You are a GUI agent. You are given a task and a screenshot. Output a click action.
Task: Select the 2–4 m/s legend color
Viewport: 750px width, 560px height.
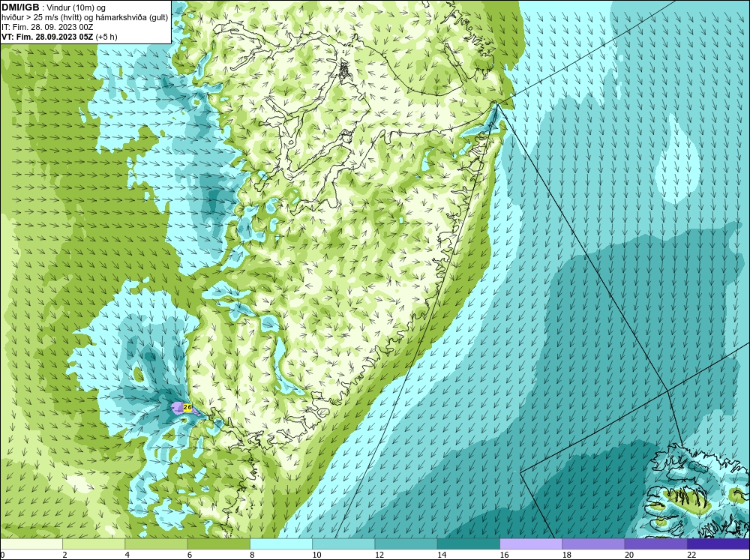click(x=94, y=544)
